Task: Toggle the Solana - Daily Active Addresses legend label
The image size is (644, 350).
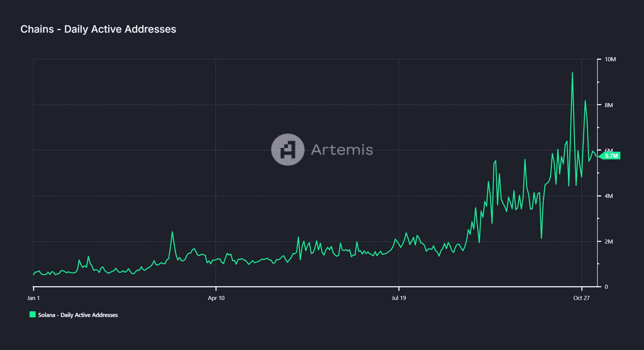Action: coord(78,315)
